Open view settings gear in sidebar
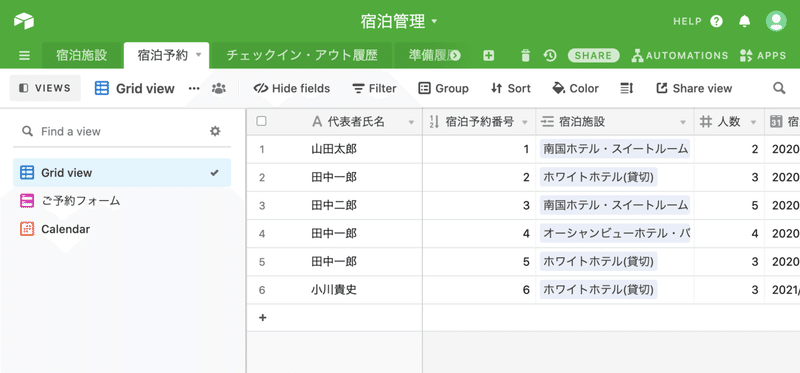800x373 pixels. coord(215,131)
